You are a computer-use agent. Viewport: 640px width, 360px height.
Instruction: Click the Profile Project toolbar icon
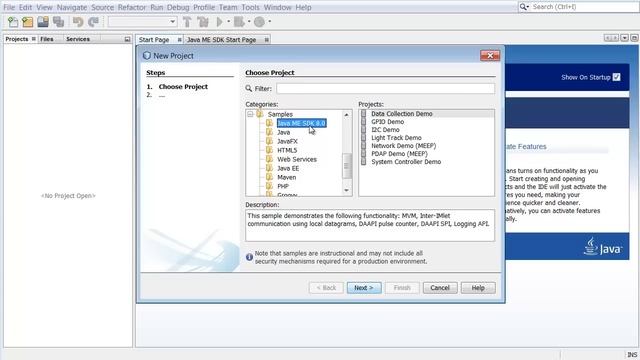(259, 22)
